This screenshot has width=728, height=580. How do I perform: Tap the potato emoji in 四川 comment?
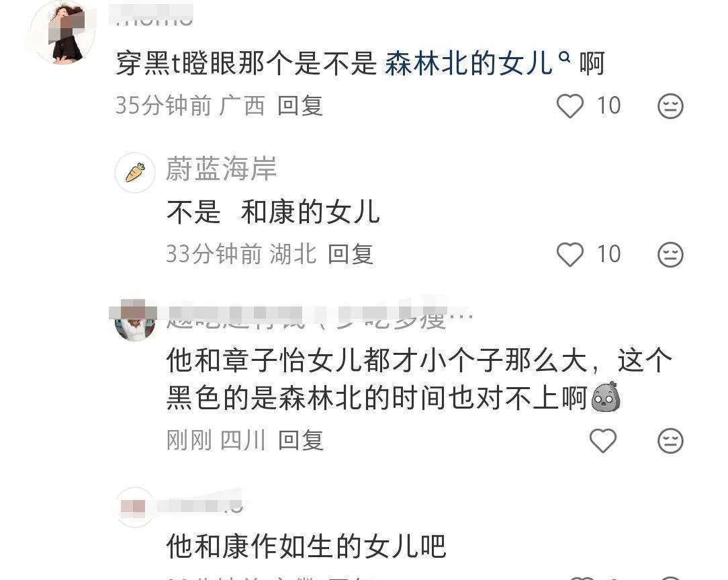click(x=606, y=397)
